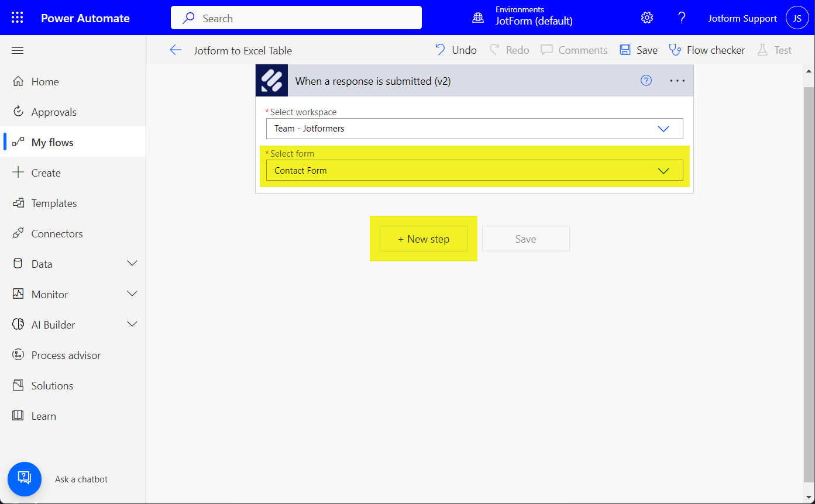Click in the Search box
Image resolution: width=815 pixels, height=504 pixels.
[x=296, y=18]
